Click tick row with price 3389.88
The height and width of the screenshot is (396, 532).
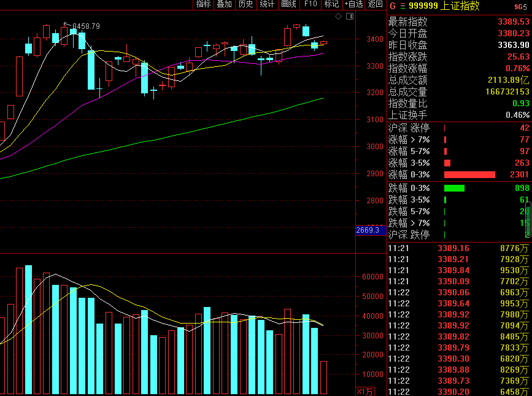click(459, 370)
